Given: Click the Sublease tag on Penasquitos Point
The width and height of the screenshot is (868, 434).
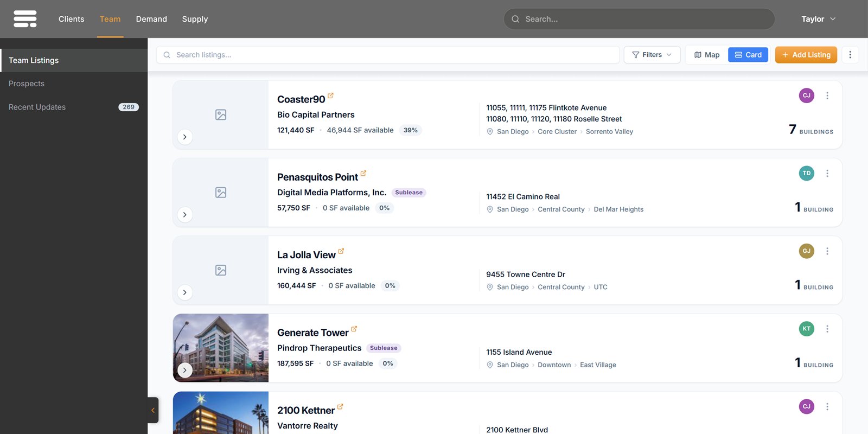Looking at the screenshot, I should tap(409, 193).
